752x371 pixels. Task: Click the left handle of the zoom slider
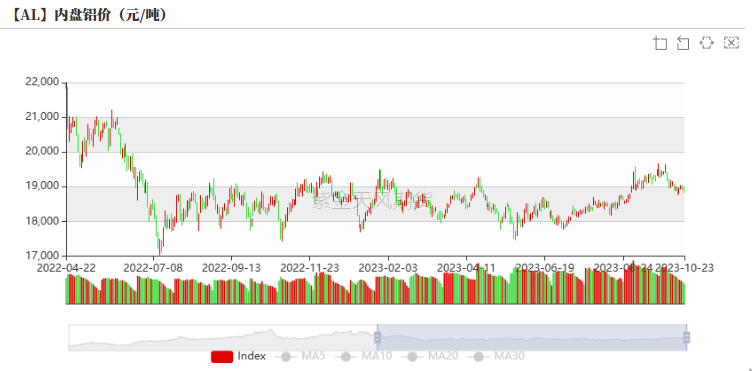pyautogui.click(x=377, y=337)
